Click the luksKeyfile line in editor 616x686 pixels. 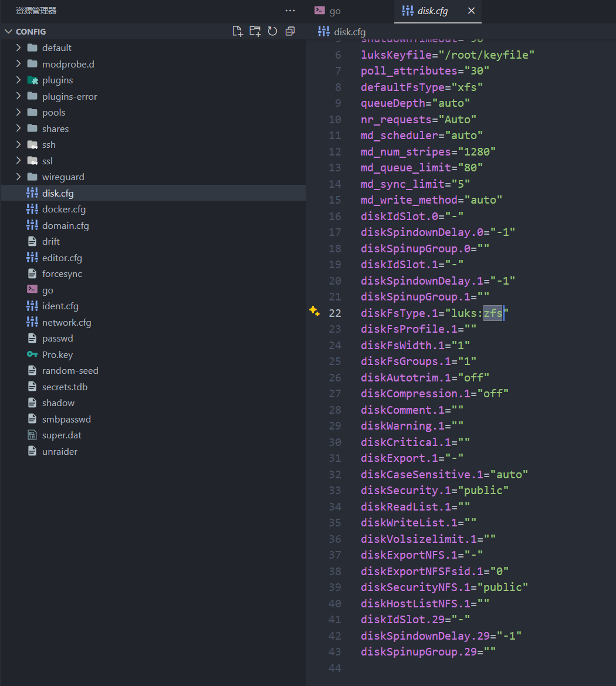447,55
